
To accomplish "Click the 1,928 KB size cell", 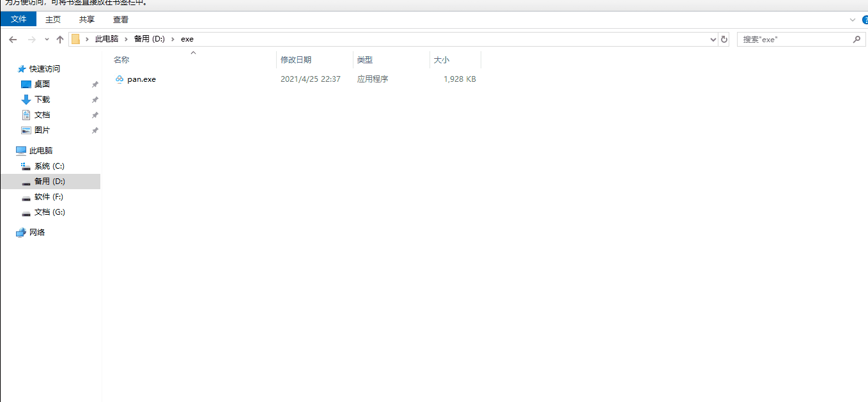I will [460, 79].
